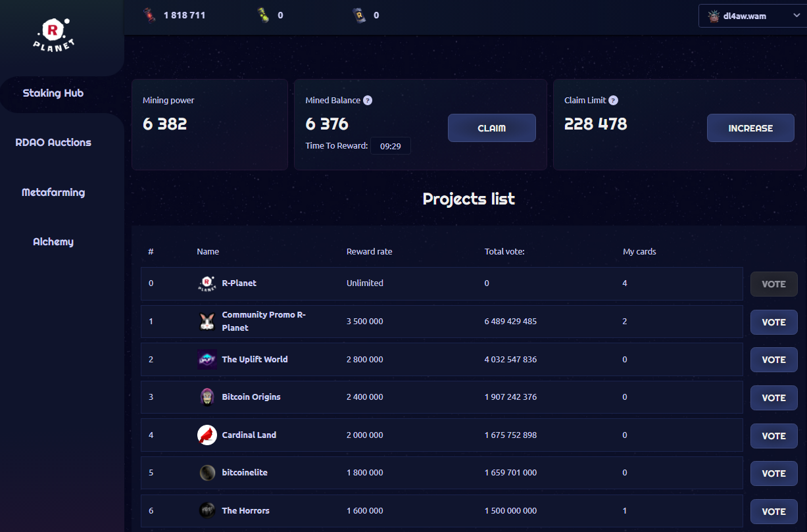The width and height of the screenshot is (807, 532).
Task: Click the 1 818 711 token balance
Action: pyautogui.click(x=185, y=15)
